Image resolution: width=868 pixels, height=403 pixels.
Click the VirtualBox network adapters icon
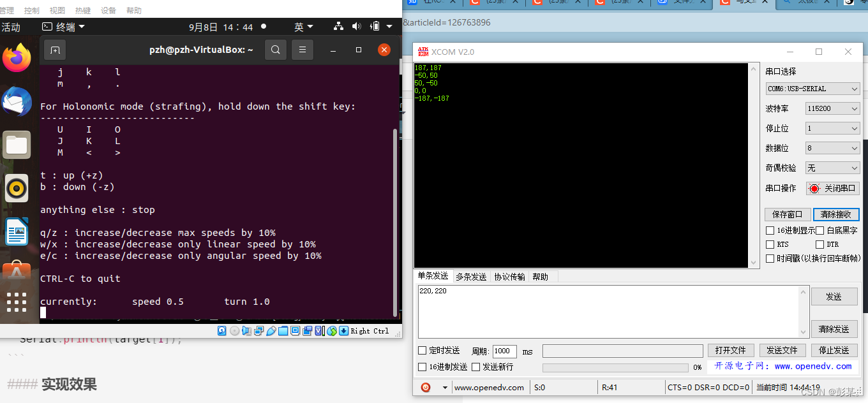258,331
